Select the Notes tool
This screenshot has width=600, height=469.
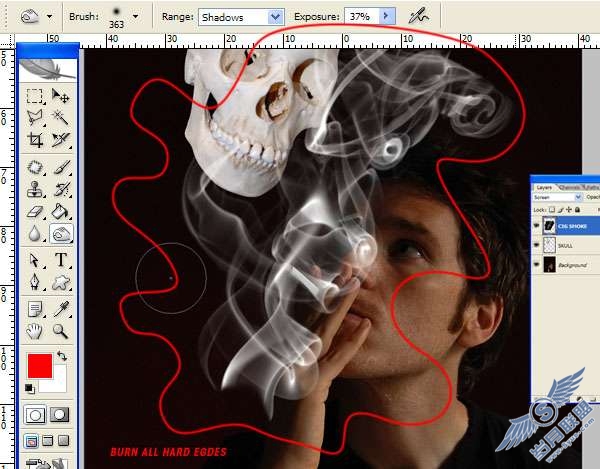pos(35,309)
